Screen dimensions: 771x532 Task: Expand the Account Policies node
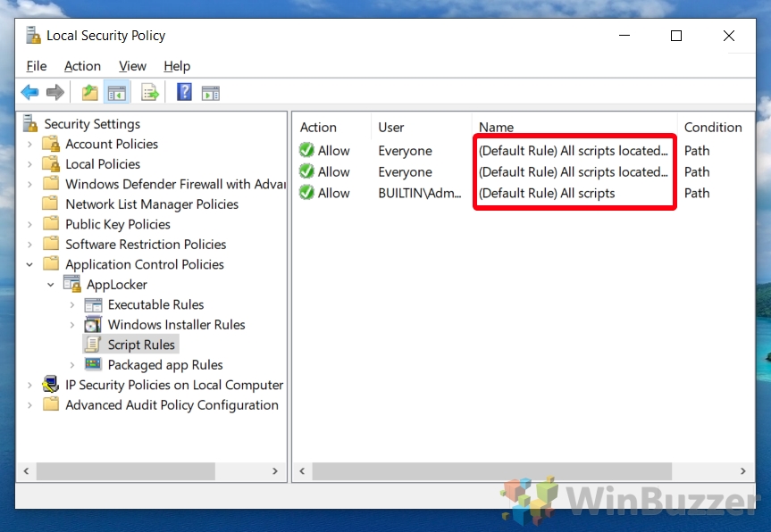(x=30, y=145)
